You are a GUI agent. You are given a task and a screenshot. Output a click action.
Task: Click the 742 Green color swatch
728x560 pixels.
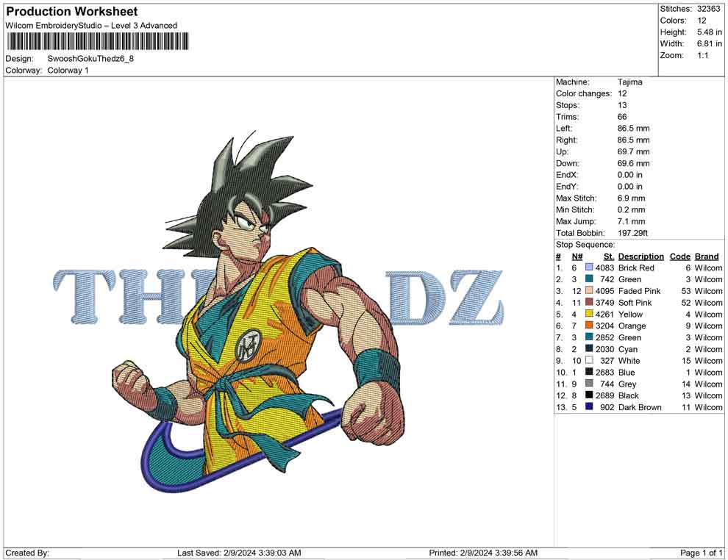[589, 279]
